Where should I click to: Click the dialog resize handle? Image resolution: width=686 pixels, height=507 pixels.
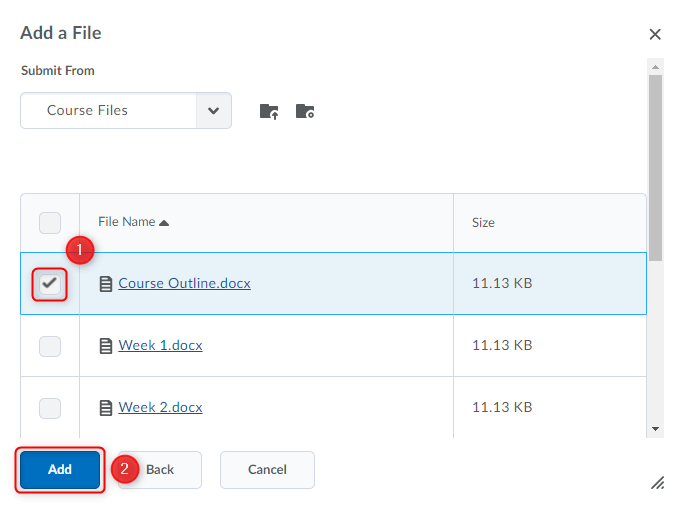click(x=657, y=483)
